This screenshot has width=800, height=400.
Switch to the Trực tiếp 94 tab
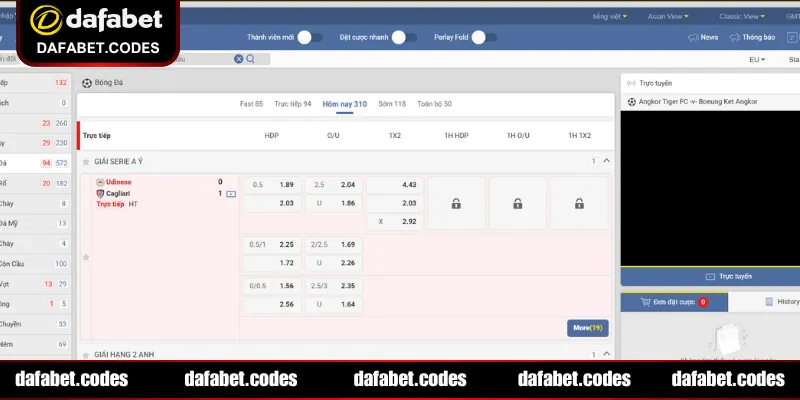pyautogui.click(x=293, y=104)
